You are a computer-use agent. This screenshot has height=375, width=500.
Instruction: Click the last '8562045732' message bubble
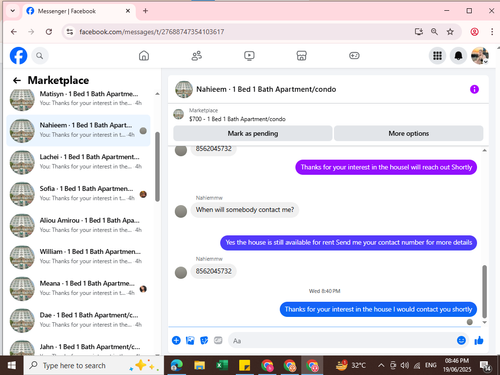coord(213,271)
